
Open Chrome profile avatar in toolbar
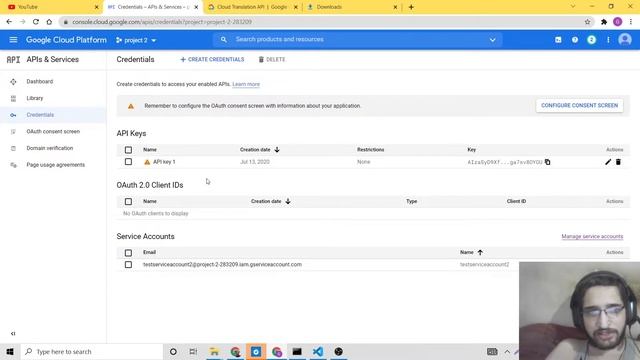[618, 22]
